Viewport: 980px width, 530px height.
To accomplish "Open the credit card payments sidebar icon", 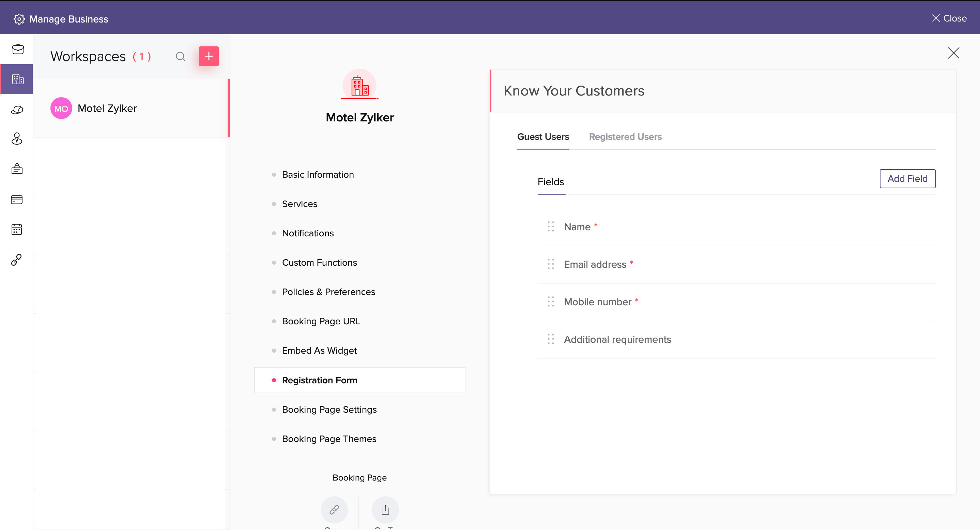I will [x=17, y=200].
